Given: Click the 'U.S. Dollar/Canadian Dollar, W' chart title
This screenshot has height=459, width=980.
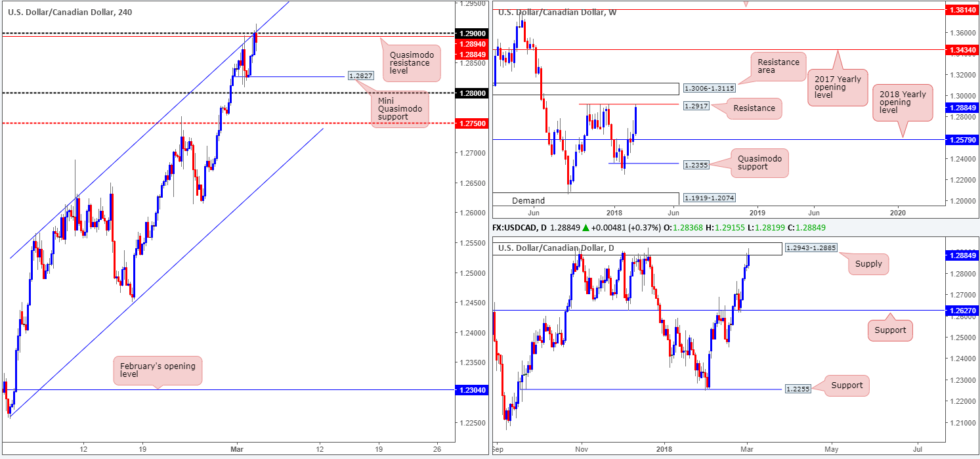Looking at the screenshot, I should (558, 12).
